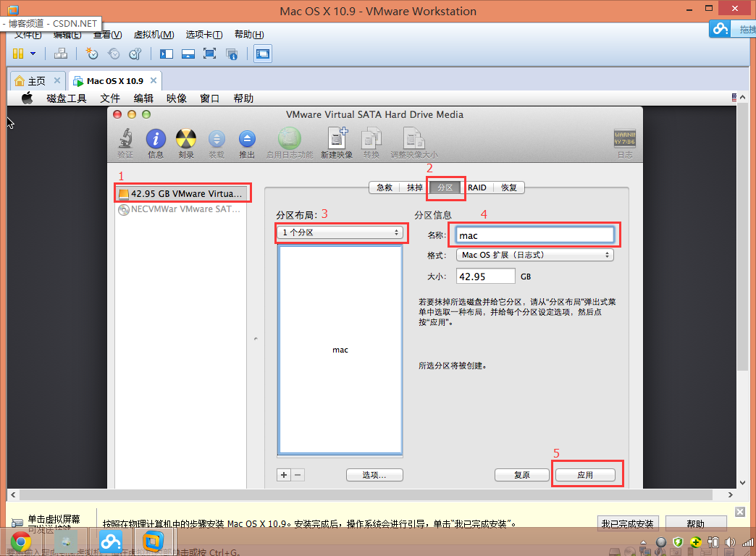Viewport: 756px width, 556px height.
Task: Close the Mac OS X 10.9 VM tab
Action: click(154, 80)
